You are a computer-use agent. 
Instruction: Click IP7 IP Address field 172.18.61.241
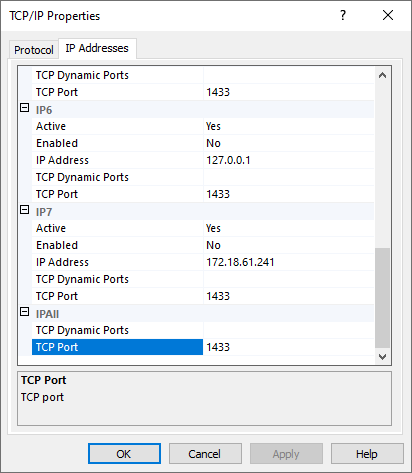(x=288, y=262)
